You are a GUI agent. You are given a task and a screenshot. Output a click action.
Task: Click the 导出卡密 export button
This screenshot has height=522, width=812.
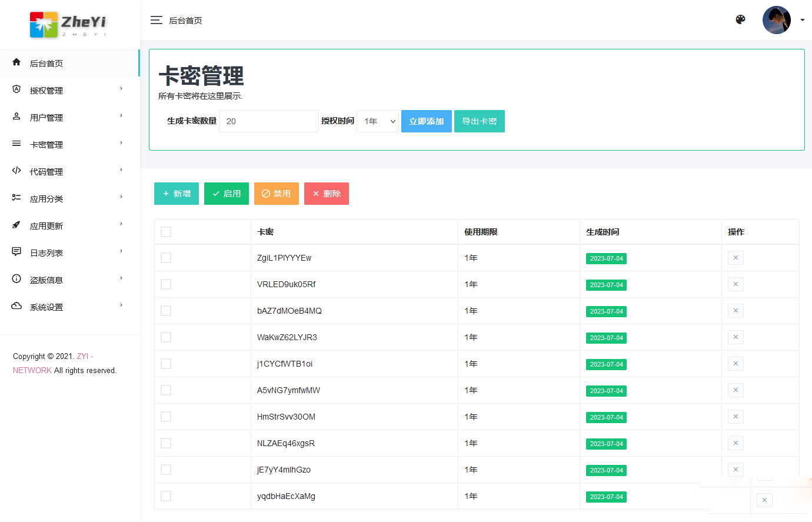tap(479, 121)
